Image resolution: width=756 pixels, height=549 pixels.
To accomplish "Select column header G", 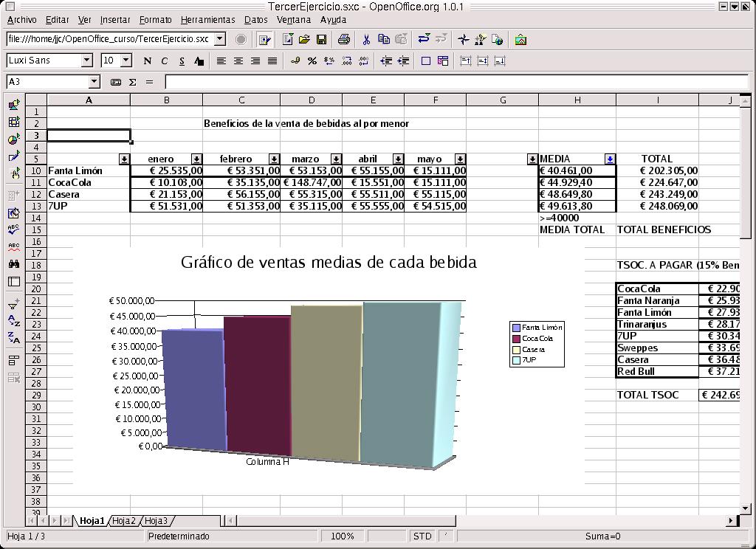I will click(502, 100).
